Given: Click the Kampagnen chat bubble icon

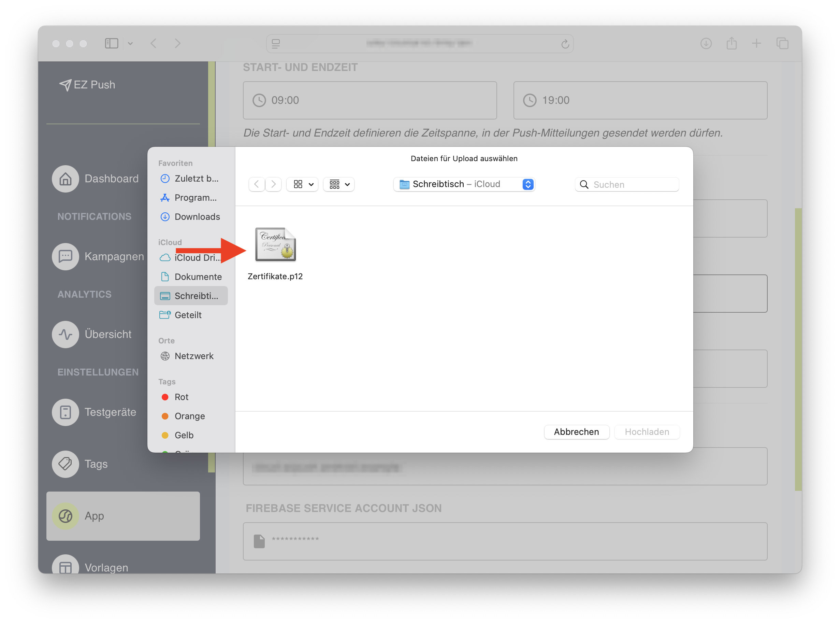Looking at the screenshot, I should 65,256.
